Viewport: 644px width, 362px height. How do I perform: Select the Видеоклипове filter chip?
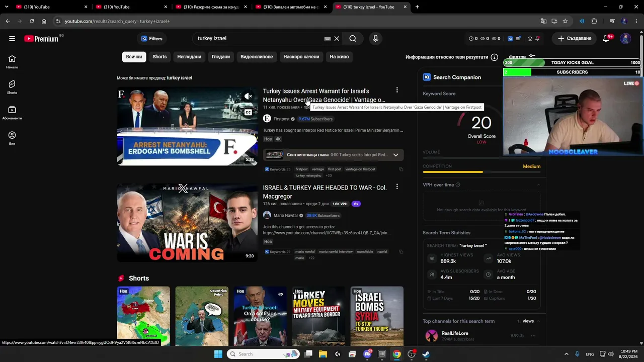(257, 57)
